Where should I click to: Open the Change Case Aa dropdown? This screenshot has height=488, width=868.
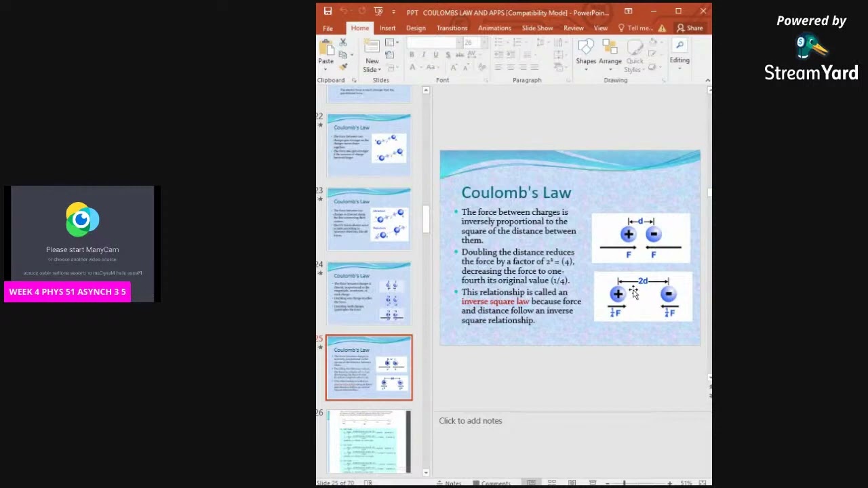click(x=432, y=67)
